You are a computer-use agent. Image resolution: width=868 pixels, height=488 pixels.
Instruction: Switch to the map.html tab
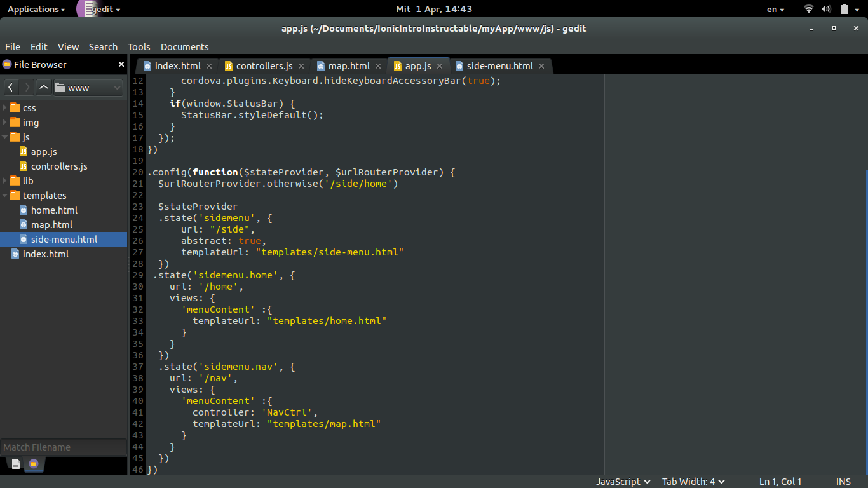pyautogui.click(x=346, y=65)
